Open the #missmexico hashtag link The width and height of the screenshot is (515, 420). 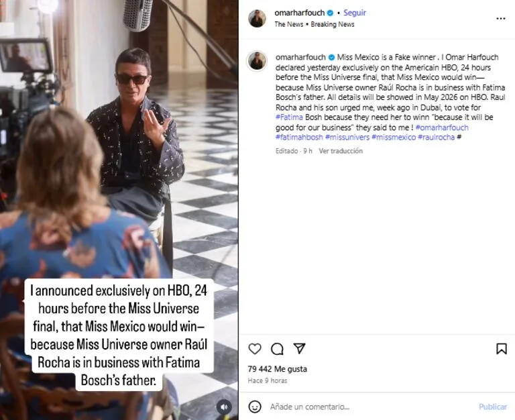[392, 137]
